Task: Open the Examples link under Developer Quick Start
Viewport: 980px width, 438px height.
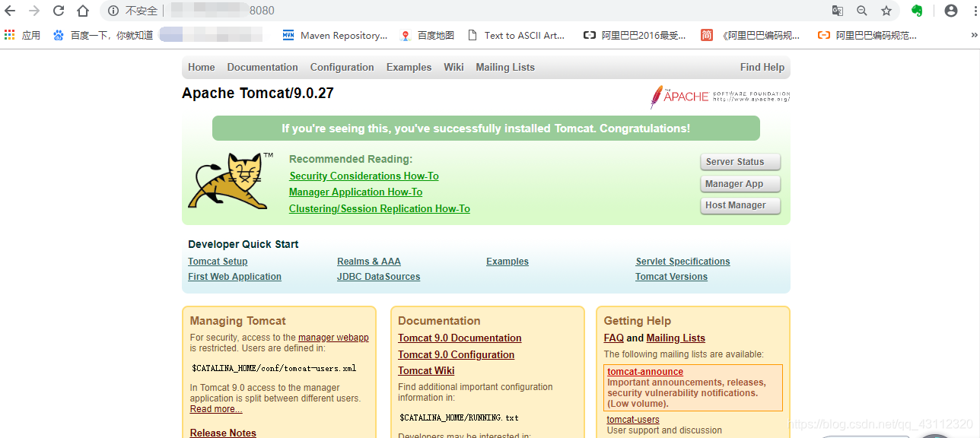Action: pos(508,262)
